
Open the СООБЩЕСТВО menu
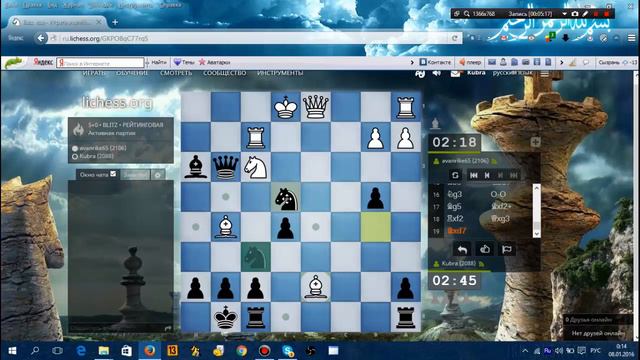[x=224, y=73]
